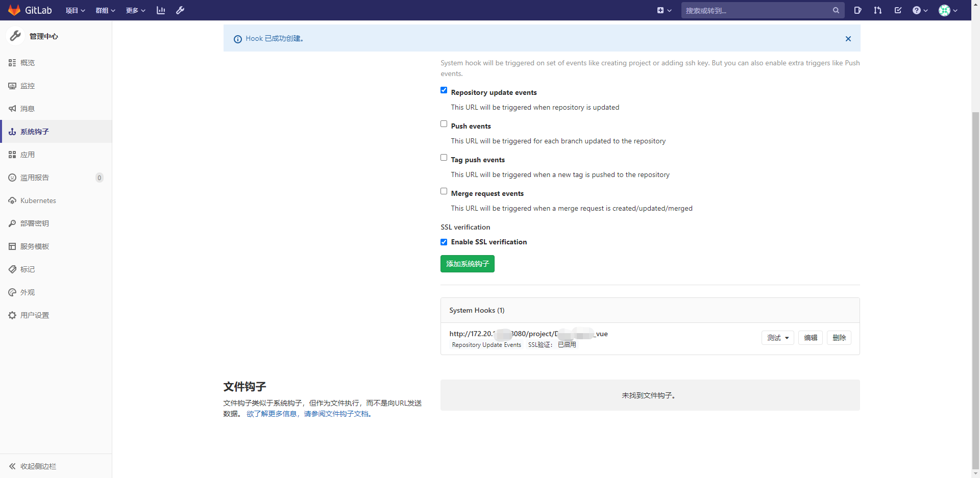Open 部署密钥 from the sidebar
The width and height of the screenshot is (980, 478).
click(34, 223)
